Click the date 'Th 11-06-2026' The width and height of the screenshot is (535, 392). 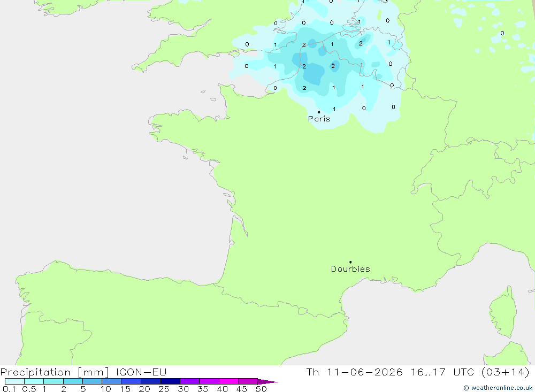(x=355, y=372)
